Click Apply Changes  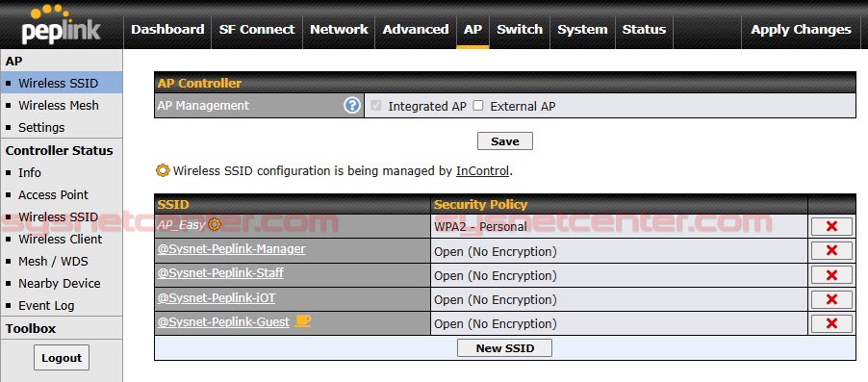(x=801, y=29)
